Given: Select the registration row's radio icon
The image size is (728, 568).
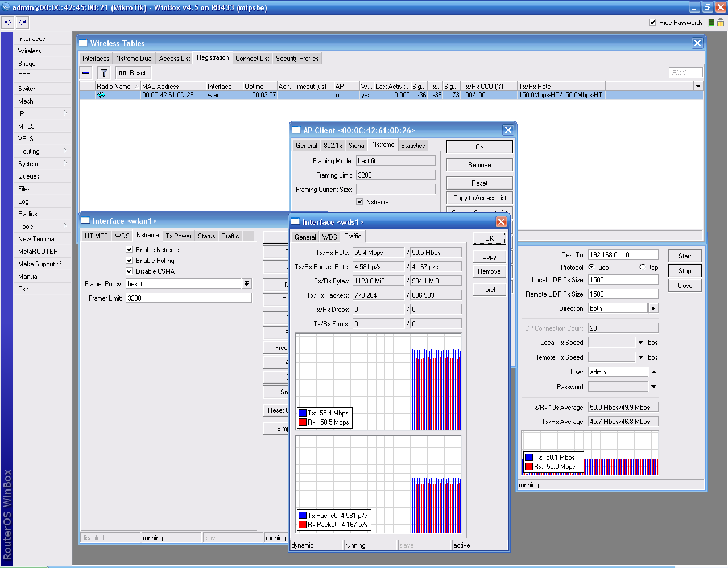Looking at the screenshot, I should point(101,95).
